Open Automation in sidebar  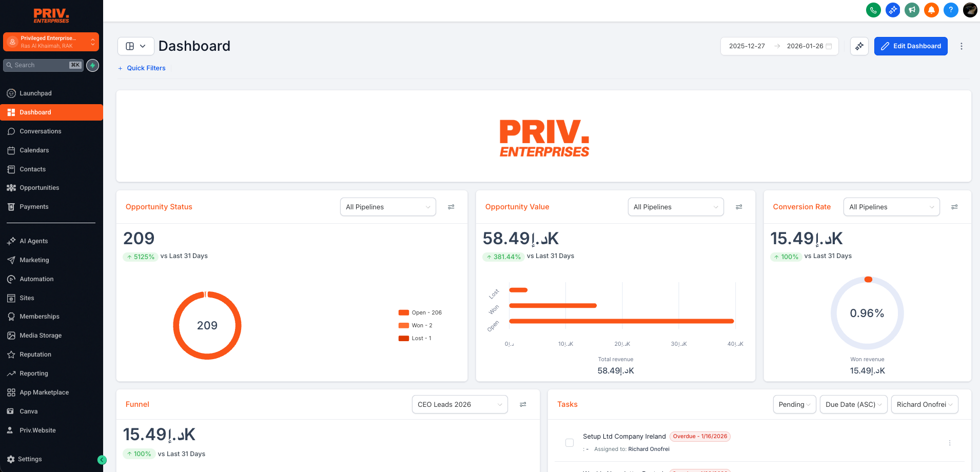pyautogui.click(x=51, y=279)
